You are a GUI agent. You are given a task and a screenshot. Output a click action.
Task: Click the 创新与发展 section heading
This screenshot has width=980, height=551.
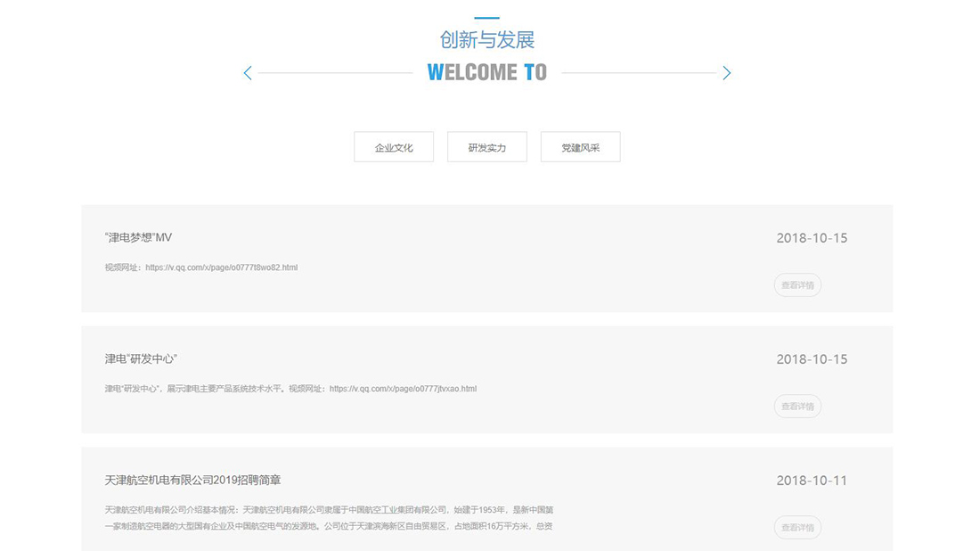[486, 40]
